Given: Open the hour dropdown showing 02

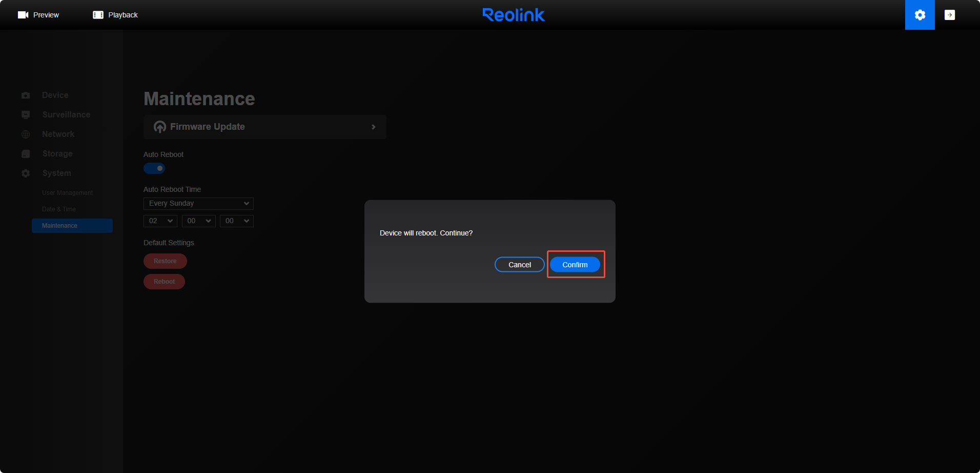Looking at the screenshot, I should tap(160, 221).
